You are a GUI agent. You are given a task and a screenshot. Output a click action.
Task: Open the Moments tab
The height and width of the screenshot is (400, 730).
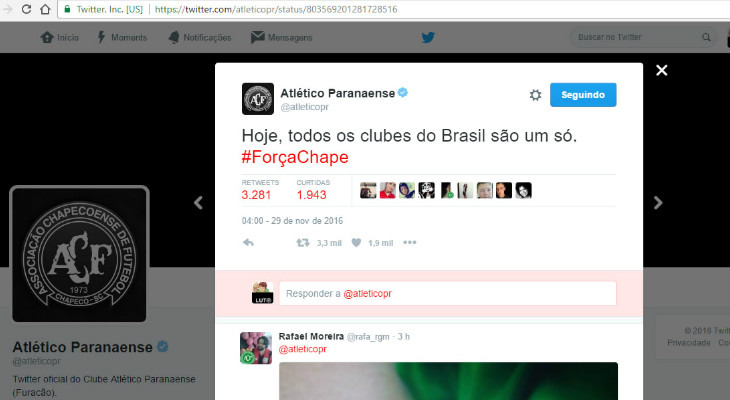(x=122, y=37)
